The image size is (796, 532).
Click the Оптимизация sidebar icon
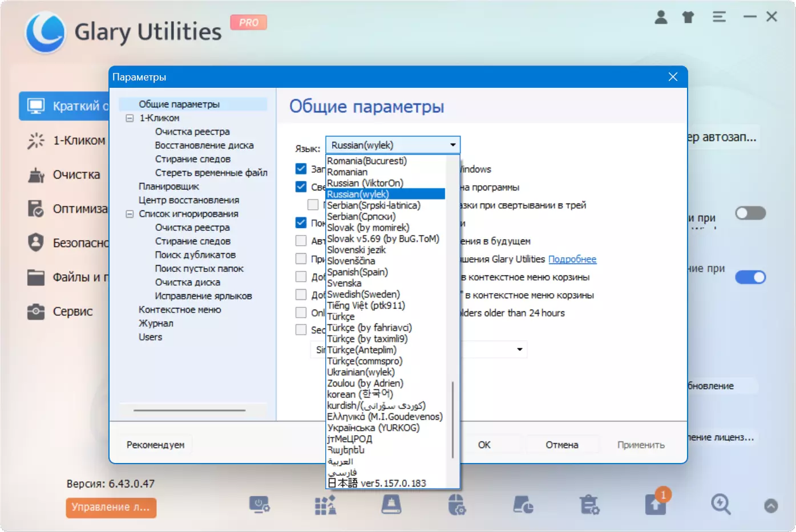[36, 209]
